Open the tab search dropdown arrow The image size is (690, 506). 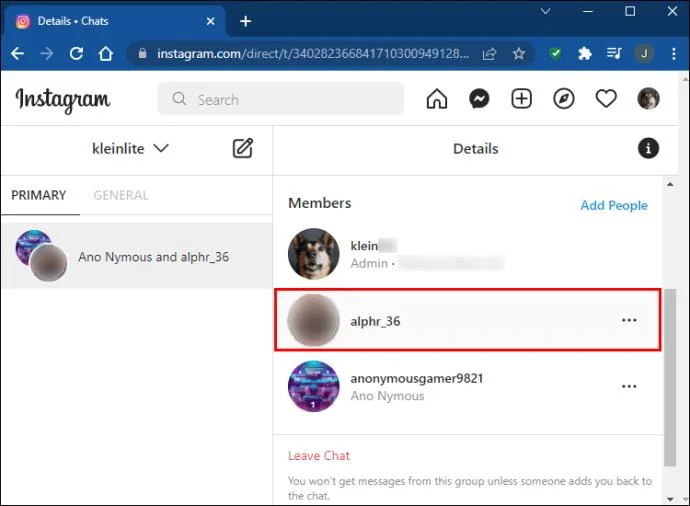point(545,11)
